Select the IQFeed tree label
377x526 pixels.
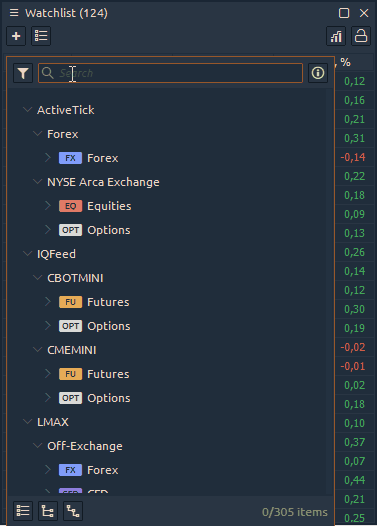point(56,254)
